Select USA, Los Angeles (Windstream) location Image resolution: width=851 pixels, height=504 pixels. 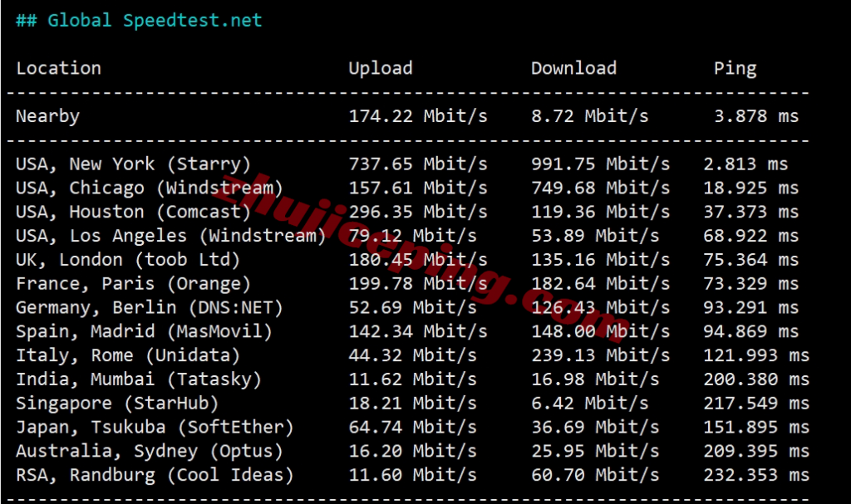coord(170,237)
